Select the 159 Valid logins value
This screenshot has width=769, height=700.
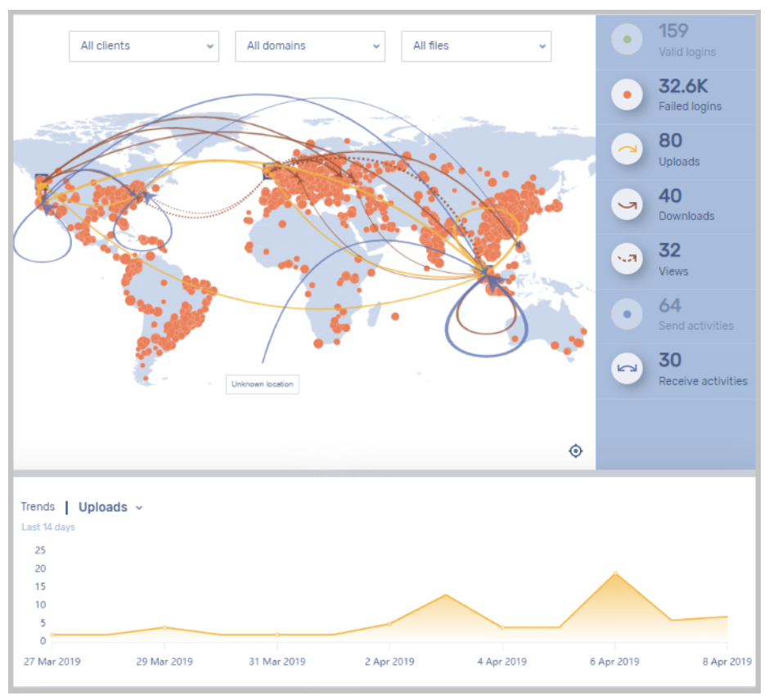(x=673, y=31)
